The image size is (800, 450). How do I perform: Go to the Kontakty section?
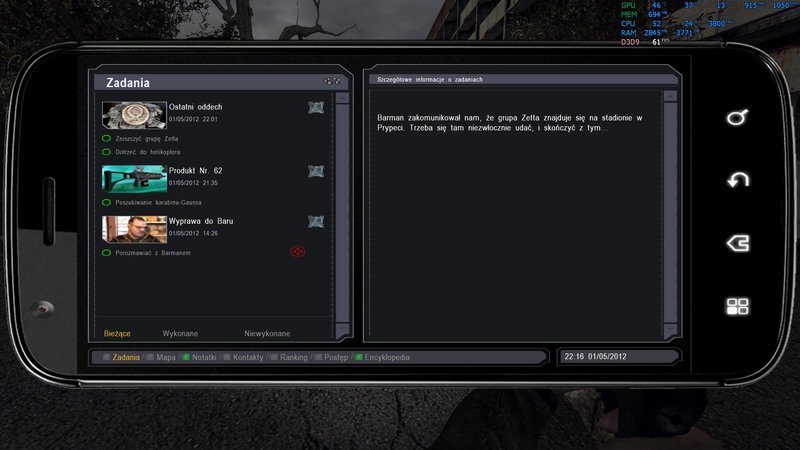pyautogui.click(x=247, y=357)
